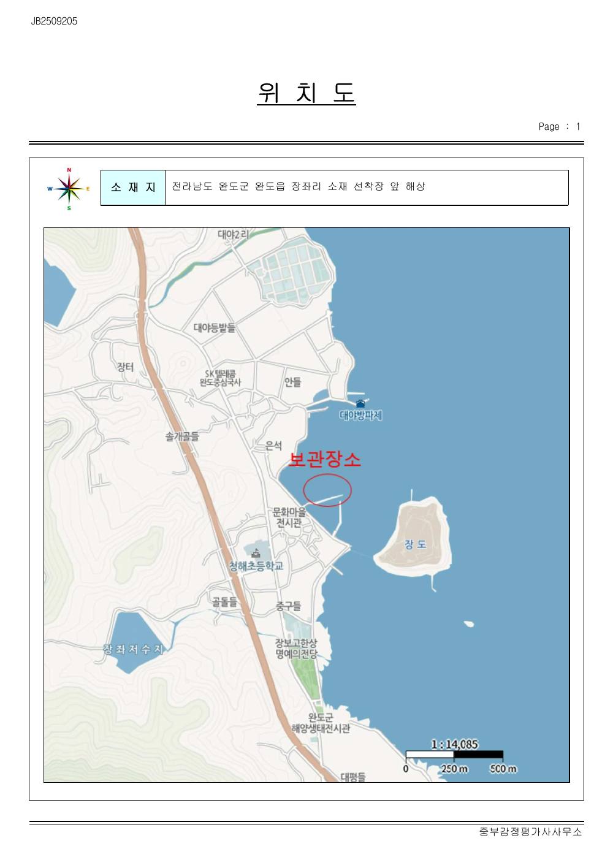Screen dimensions: 613x868
Task: Click the red 보관장소 circle marker
Action: (x=327, y=490)
